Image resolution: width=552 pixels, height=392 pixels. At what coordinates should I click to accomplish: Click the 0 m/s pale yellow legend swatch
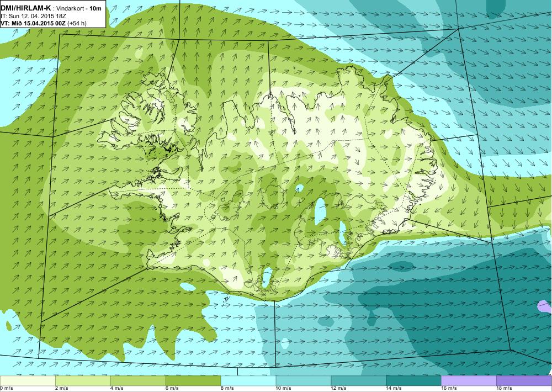point(28,381)
